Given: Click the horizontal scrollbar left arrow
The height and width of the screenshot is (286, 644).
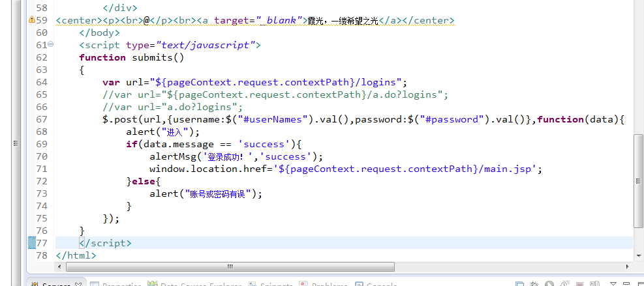Looking at the screenshot, I should 61,266.
